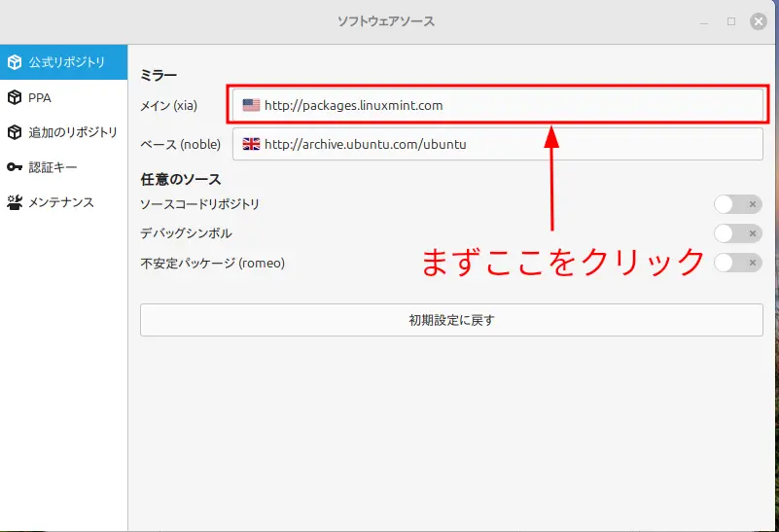Click the デバッグシンボル label text
This screenshot has width=779, height=532.
click(187, 233)
